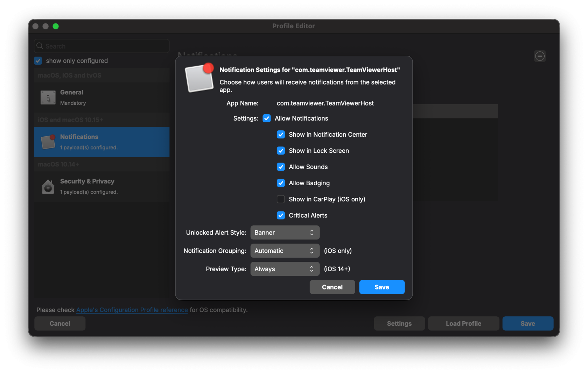Click the Security & Privacy house icon
The height and width of the screenshot is (374, 588).
[x=48, y=187]
